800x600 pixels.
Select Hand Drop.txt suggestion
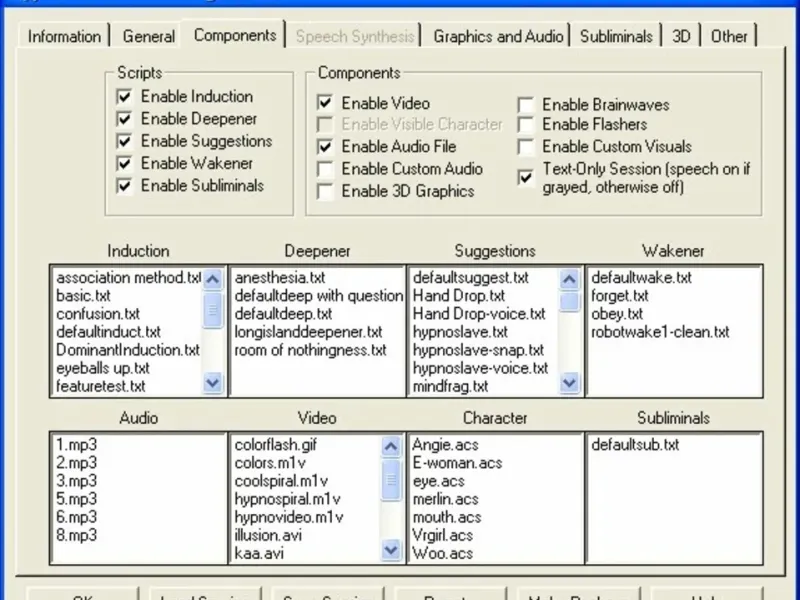point(458,296)
